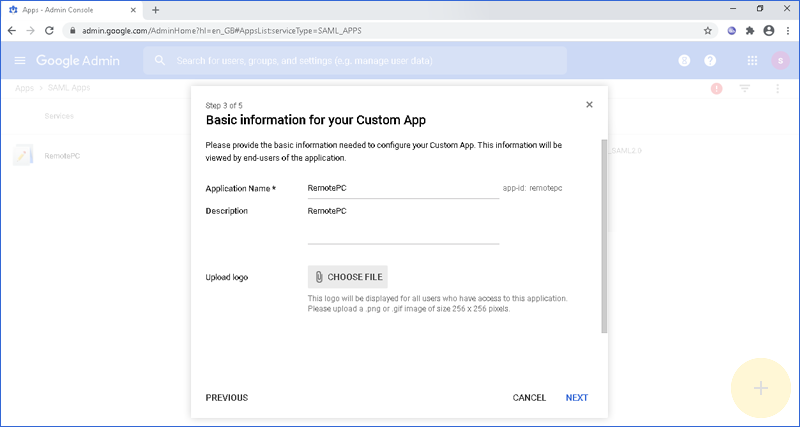
Task: Open a new browser tab
Action: pos(155,9)
